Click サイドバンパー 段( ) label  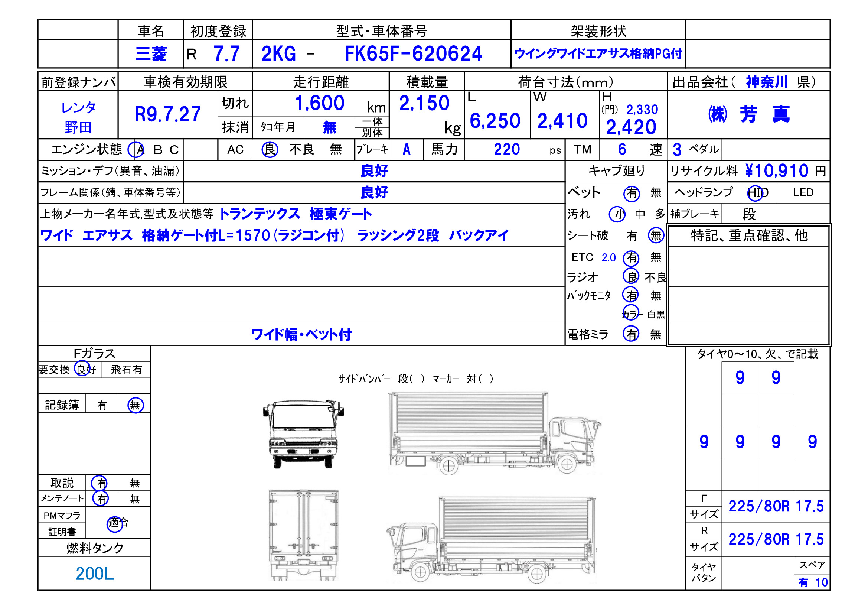381,379
